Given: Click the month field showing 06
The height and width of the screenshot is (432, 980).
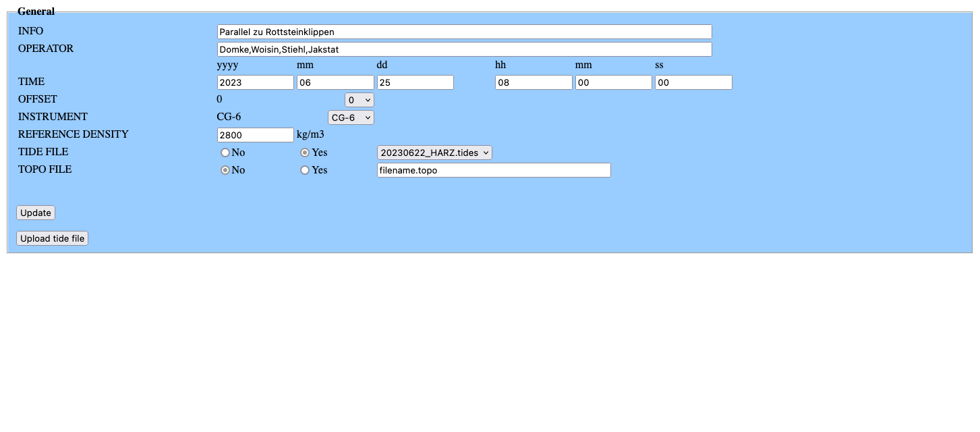Looking at the screenshot, I should tap(335, 82).
